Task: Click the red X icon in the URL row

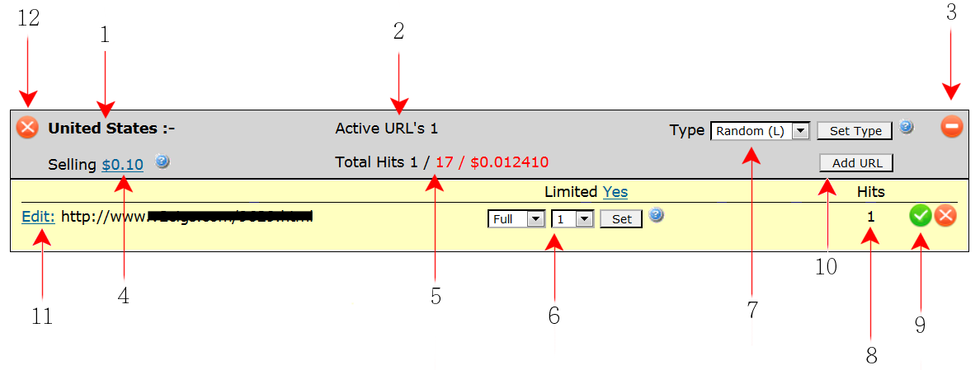Action: tap(945, 217)
